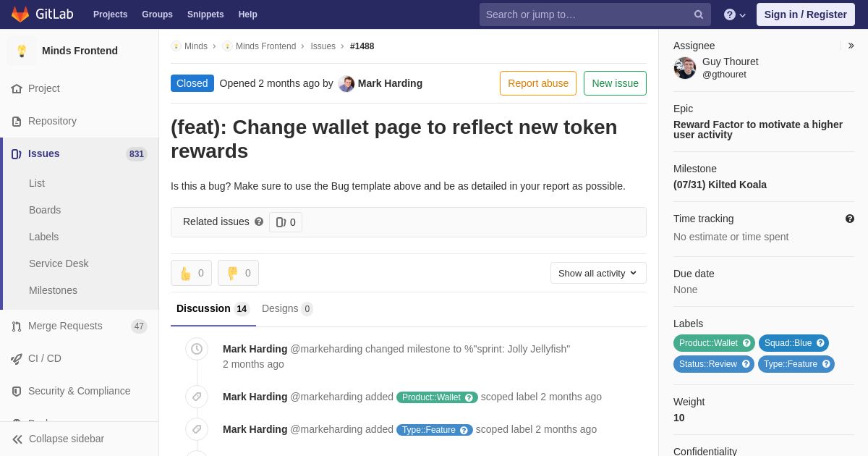868x456 pixels.
Task: Collapse the right sidebar with double chevron
Action: point(851,46)
